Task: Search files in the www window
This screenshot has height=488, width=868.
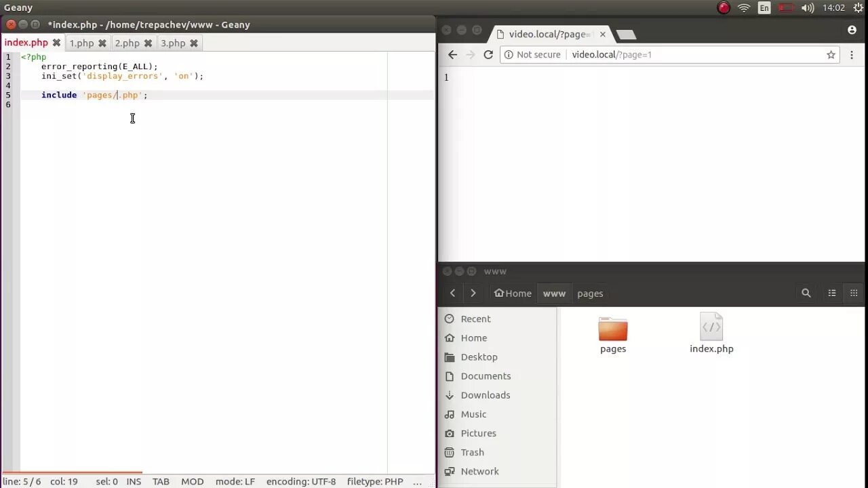Action: tap(806, 293)
